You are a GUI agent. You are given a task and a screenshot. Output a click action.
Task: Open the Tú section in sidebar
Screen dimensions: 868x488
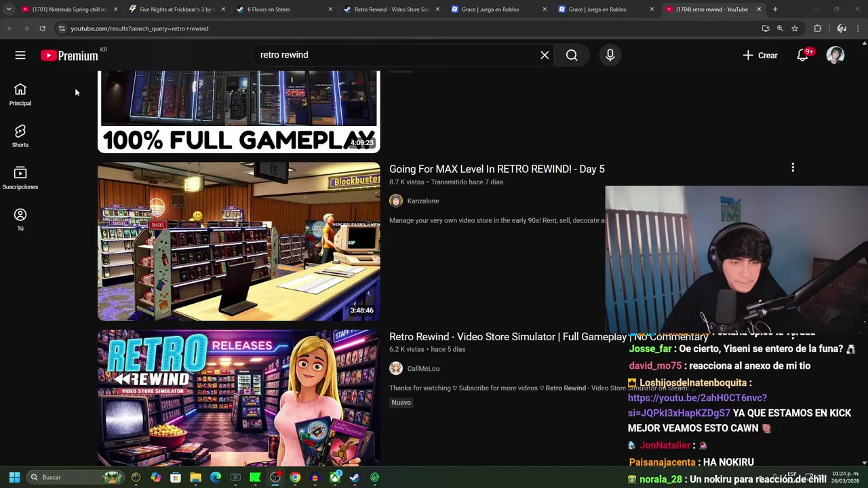[20, 220]
